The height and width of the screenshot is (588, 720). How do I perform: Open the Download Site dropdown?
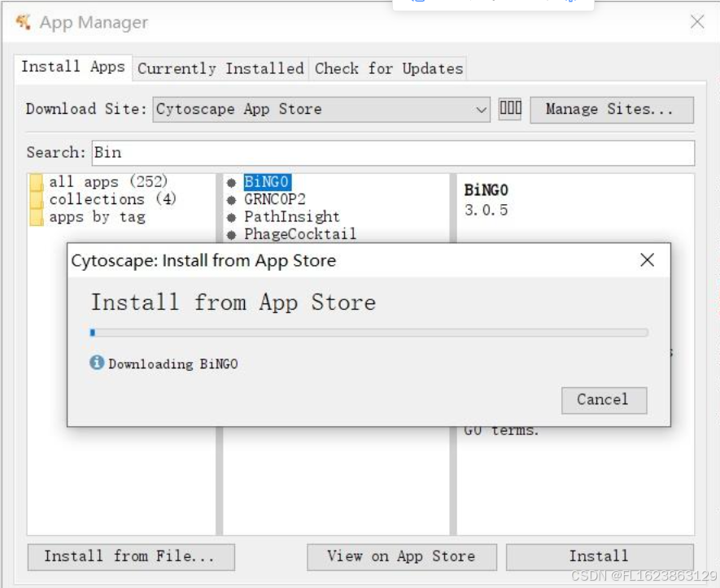click(321, 109)
